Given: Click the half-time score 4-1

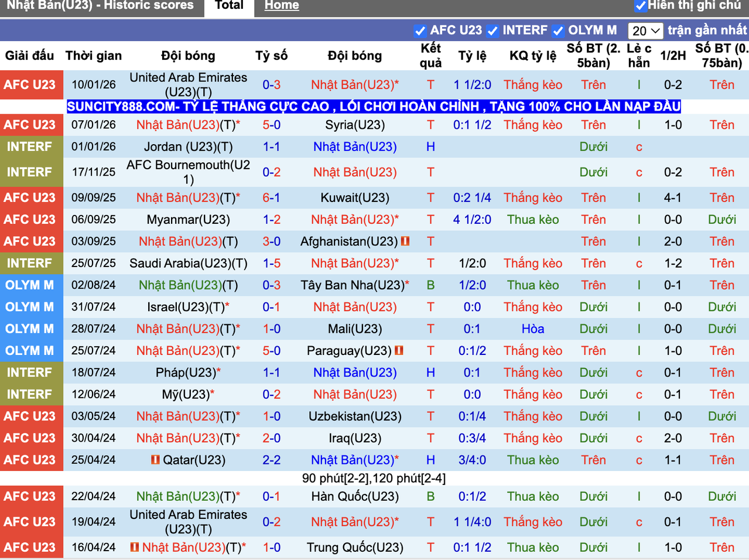Looking at the screenshot, I should coord(673,198).
